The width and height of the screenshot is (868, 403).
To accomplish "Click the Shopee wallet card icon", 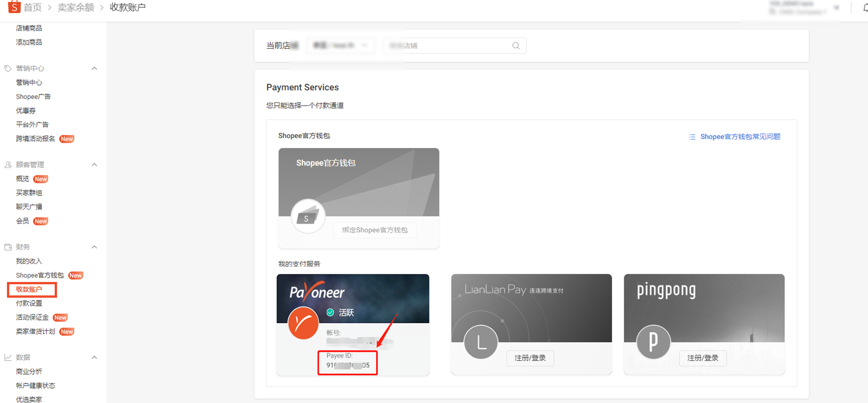I will pyautogui.click(x=308, y=216).
